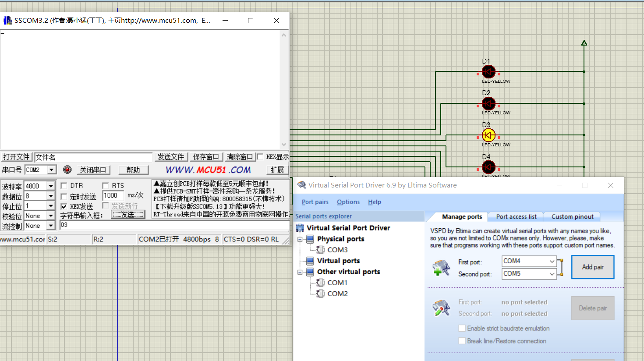Enable the DTR checkbox
Screen dimensions: 644x361
64,186
